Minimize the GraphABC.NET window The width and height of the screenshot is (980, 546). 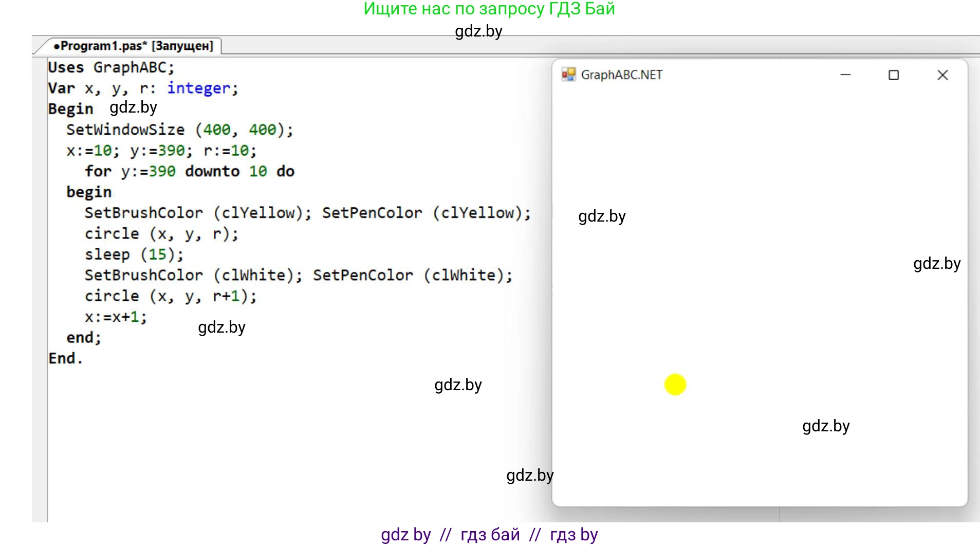pos(845,75)
